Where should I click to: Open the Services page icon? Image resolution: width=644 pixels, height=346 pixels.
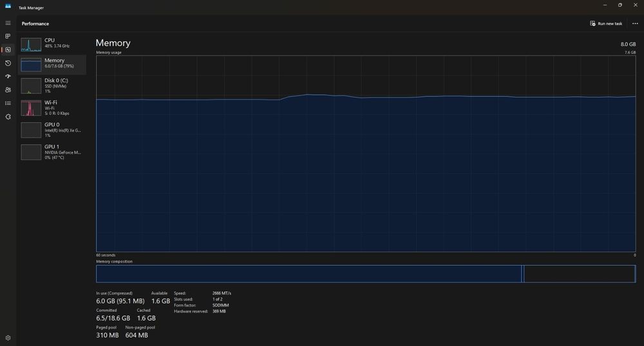coord(8,117)
